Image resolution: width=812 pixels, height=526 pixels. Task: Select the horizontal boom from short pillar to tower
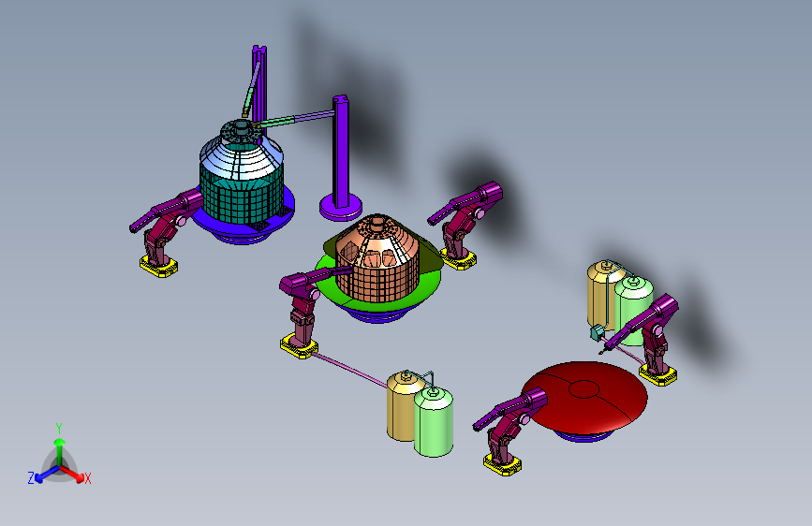pos(294,119)
